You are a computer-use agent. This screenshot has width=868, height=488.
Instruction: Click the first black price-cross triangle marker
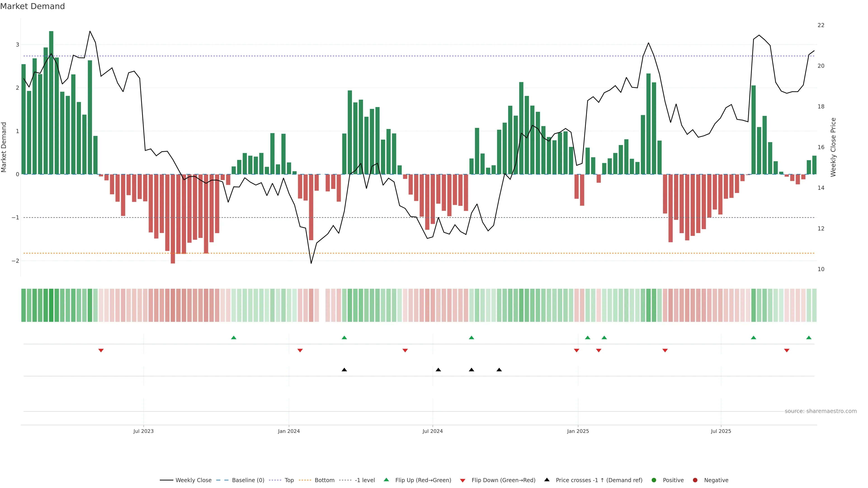click(x=344, y=370)
